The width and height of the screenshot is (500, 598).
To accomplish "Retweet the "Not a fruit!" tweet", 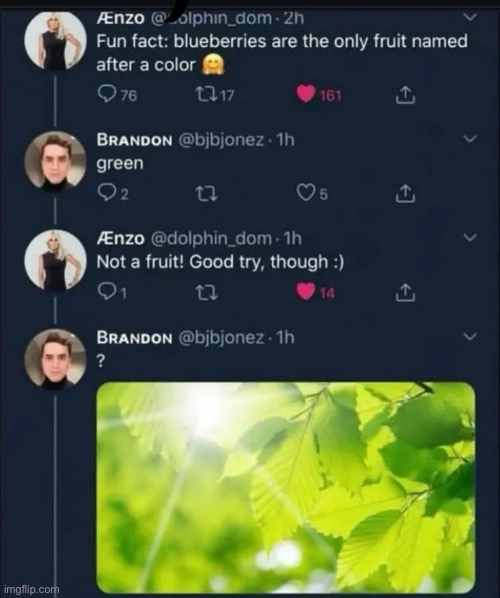I will point(206,293).
